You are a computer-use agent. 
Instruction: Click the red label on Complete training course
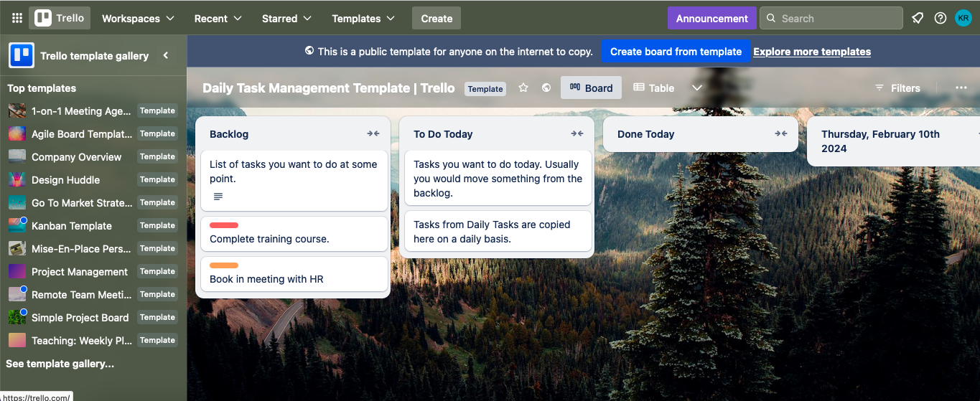(224, 225)
